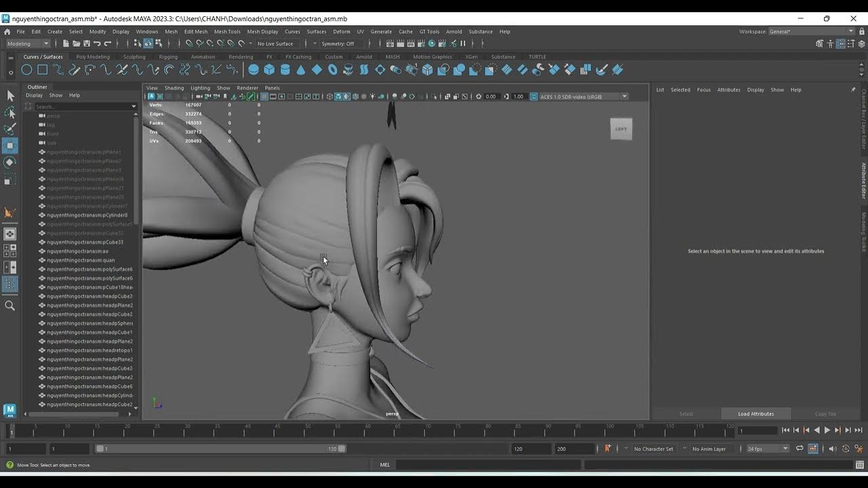Image resolution: width=868 pixels, height=488 pixels.
Task: Open the Mesh Tools menu
Action: coord(227,32)
